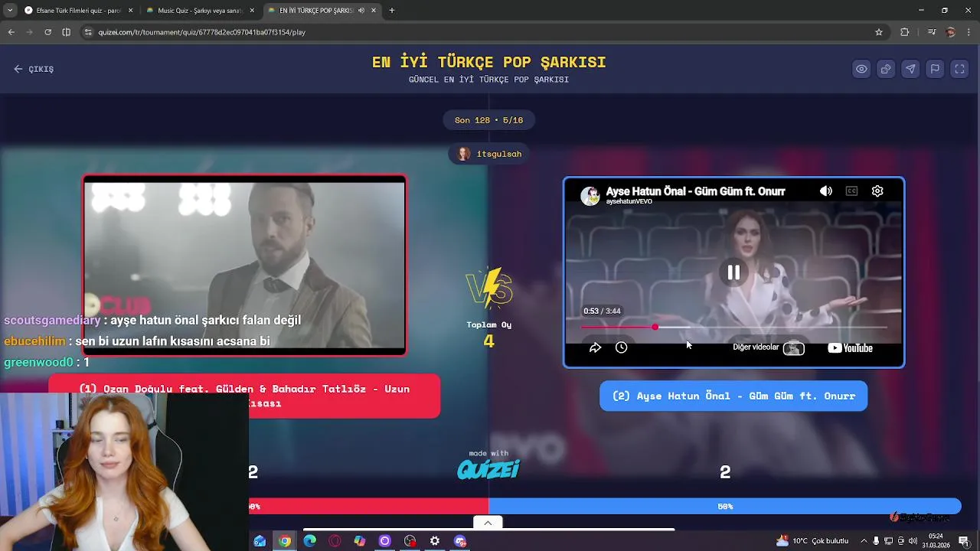This screenshot has height=551, width=980.
Task: Open browser extensions puzzle icon
Action: tap(905, 32)
